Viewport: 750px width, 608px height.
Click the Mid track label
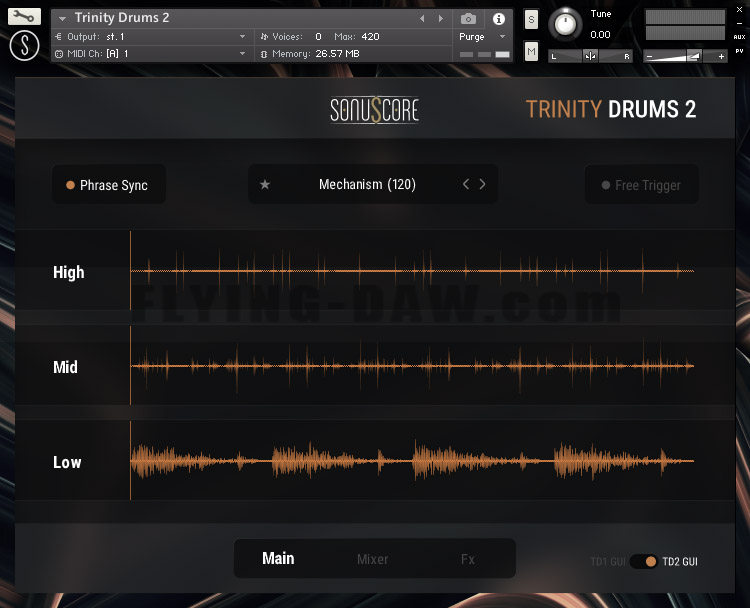coord(65,367)
